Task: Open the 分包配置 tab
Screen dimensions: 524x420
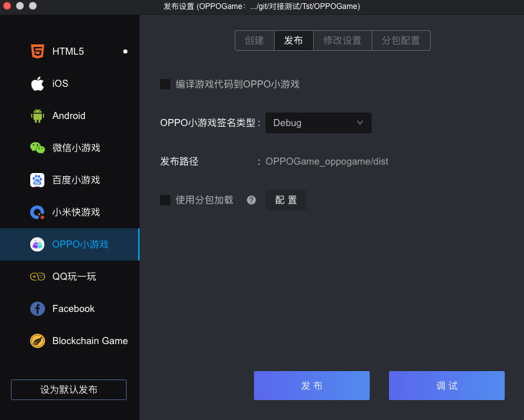Action: (x=401, y=41)
